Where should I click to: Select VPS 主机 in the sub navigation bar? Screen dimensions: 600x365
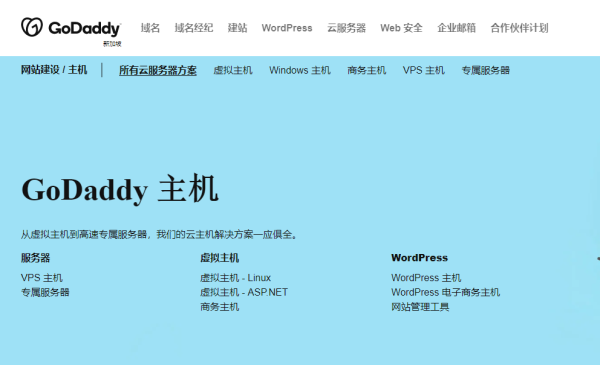424,70
